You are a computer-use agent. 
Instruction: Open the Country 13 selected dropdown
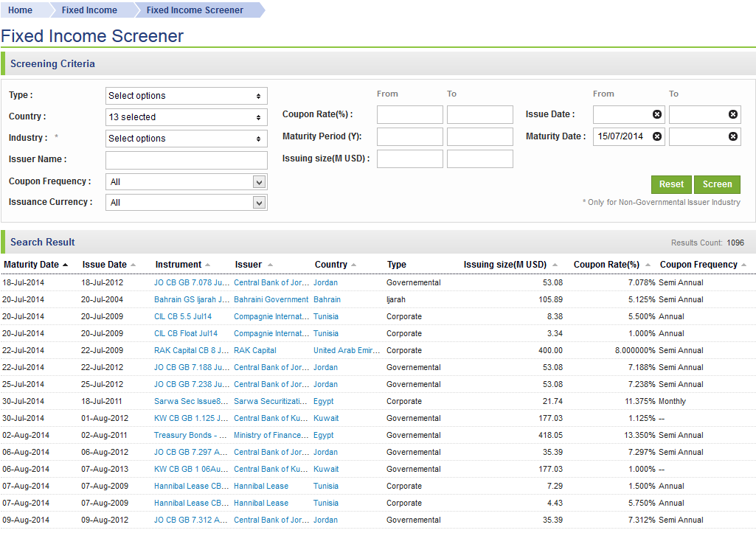(186, 117)
